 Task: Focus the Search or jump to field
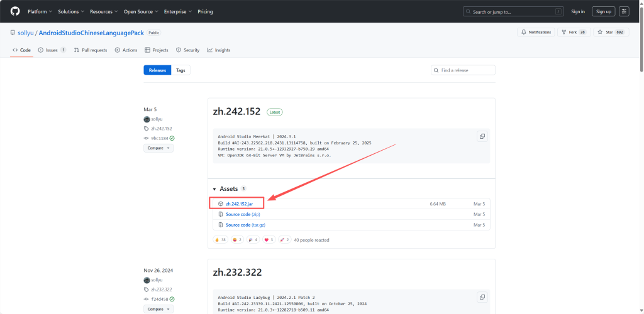(513, 11)
